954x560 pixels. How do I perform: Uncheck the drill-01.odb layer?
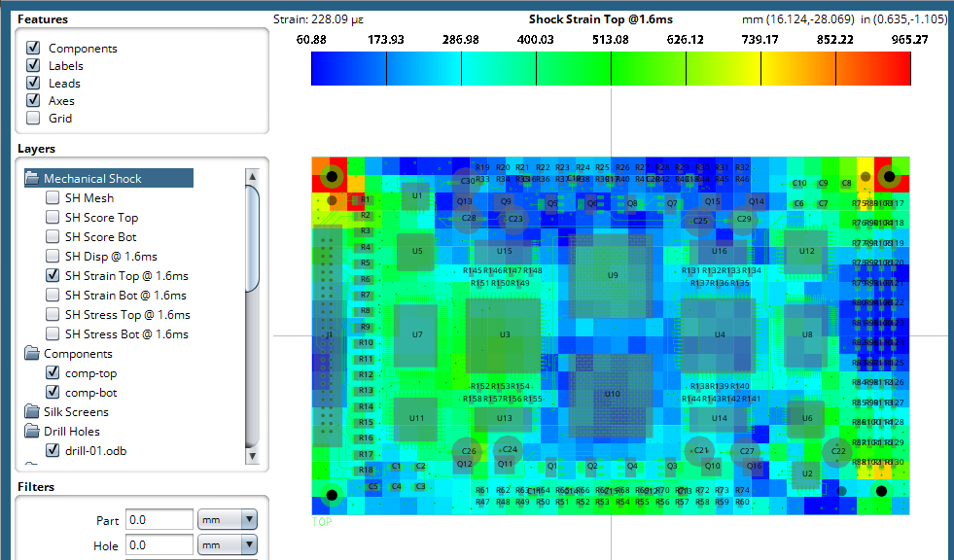53,450
